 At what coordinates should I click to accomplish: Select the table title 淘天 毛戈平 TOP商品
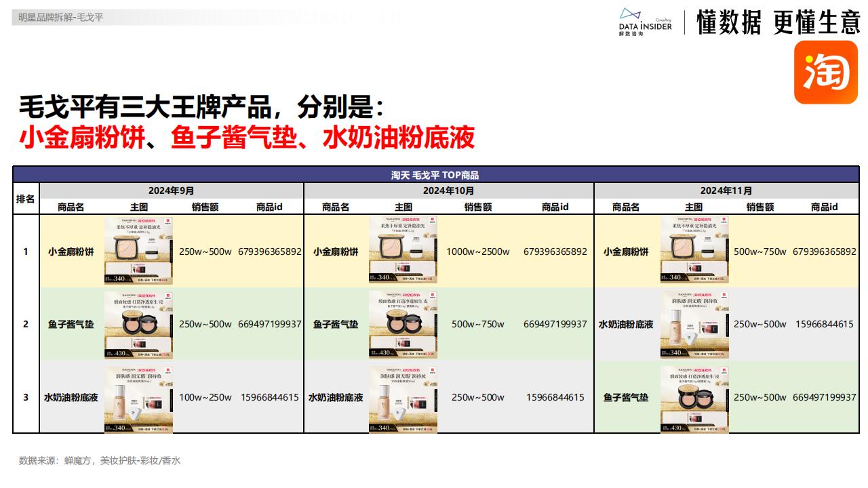coord(435,175)
